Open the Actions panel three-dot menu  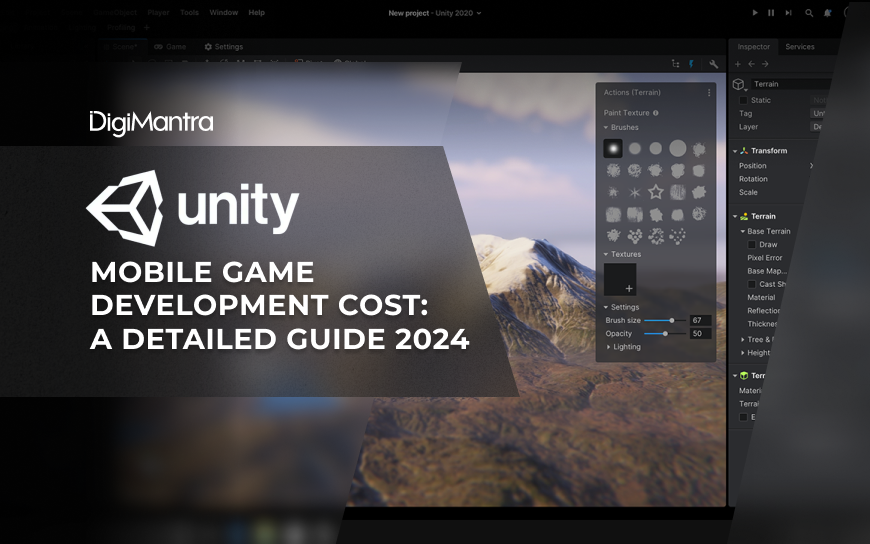(x=709, y=92)
